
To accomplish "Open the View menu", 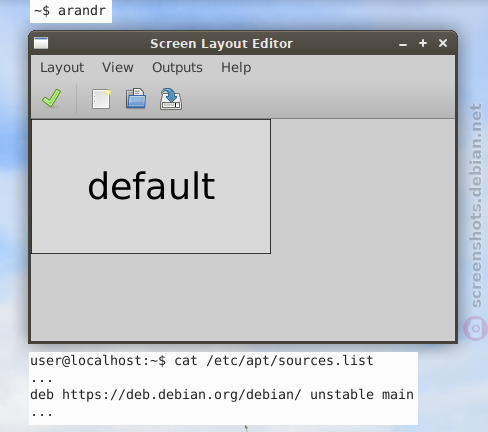I will 118,67.
